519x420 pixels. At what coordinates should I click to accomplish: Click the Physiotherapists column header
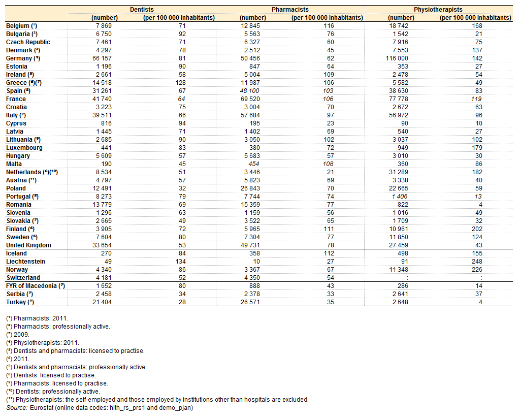438,10
